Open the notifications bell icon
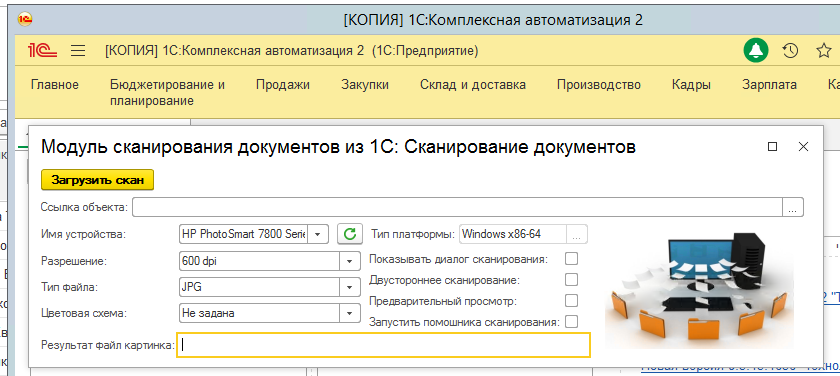 (x=756, y=51)
